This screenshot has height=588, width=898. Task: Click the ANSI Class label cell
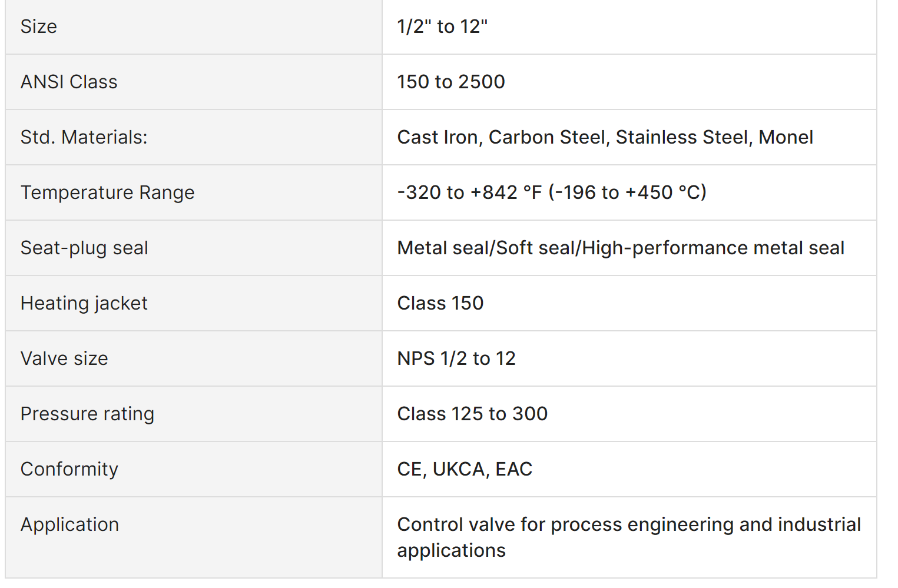click(x=69, y=82)
